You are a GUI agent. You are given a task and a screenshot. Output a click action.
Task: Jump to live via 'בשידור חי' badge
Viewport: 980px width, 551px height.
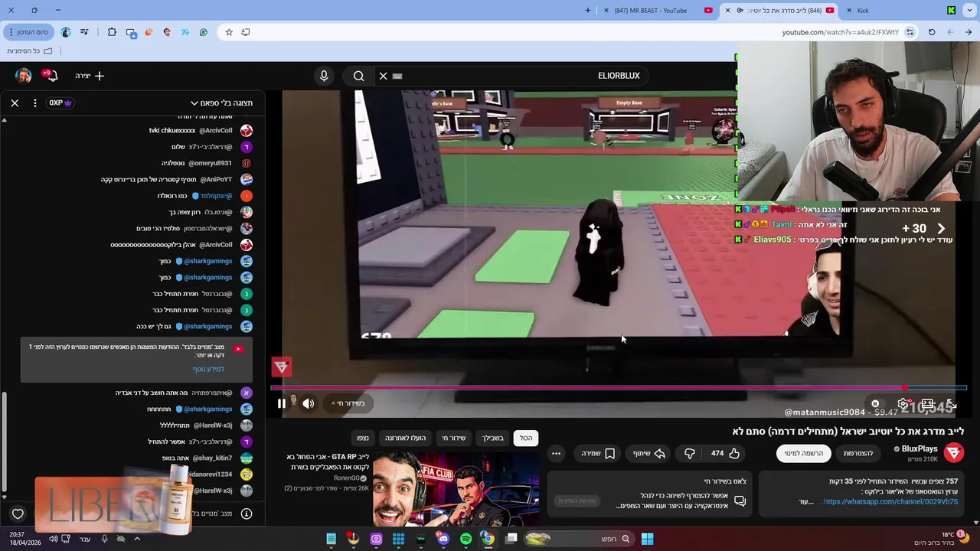pyautogui.click(x=348, y=403)
